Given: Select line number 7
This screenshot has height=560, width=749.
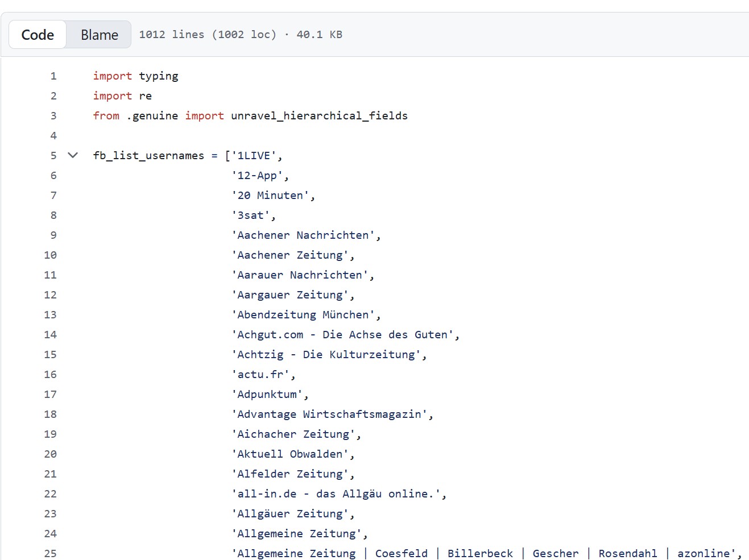Looking at the screenshot, I should coord(53,196).
